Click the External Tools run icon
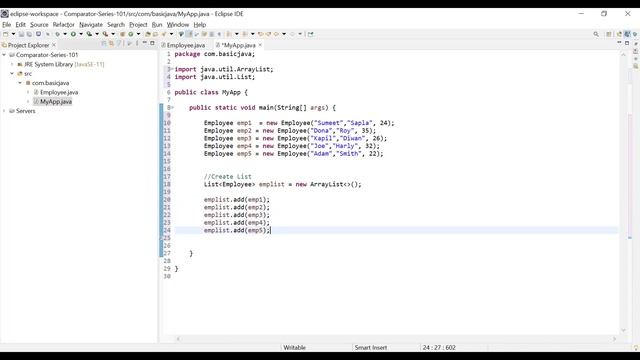This screenshot has width=640, height=360. (x=105, y=34)
